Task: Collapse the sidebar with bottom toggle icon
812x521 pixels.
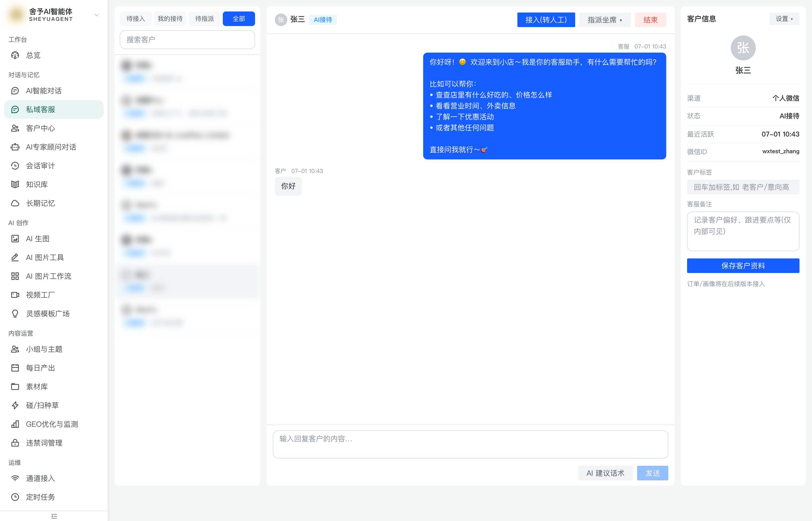Action: click(x=54, y=516)
